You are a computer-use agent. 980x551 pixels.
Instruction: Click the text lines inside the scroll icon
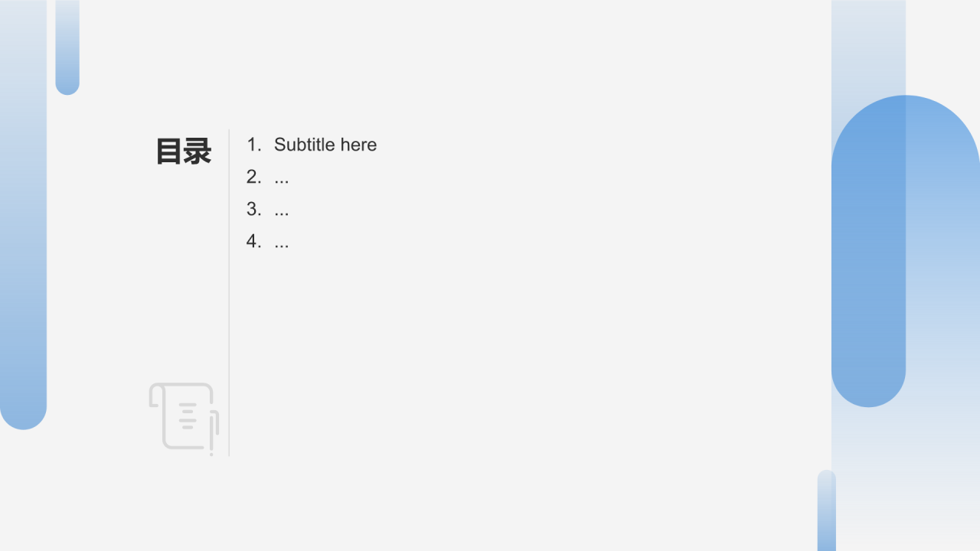[188, 416]
